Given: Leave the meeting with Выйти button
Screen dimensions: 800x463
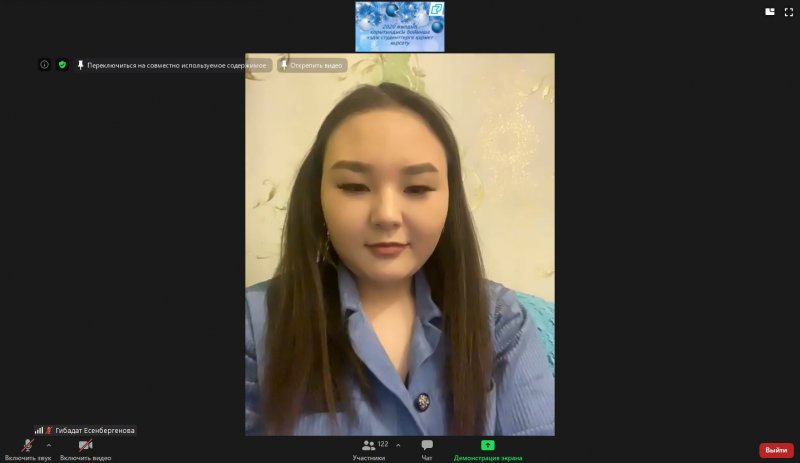Looking at the screenshot, I should pos(776,450).
